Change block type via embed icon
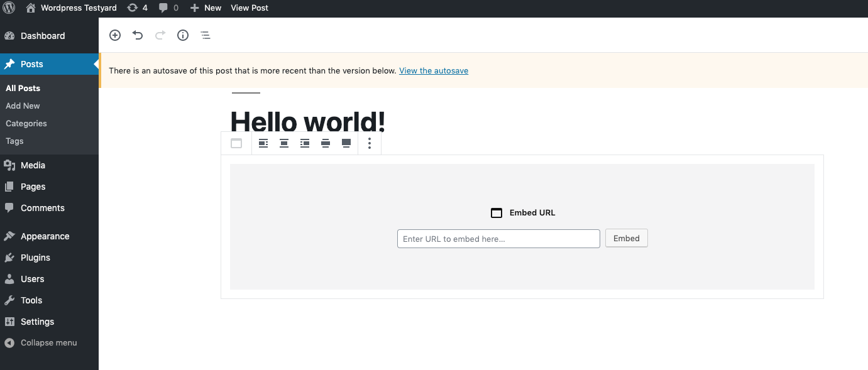The width and height of the screenshot is (868, 370). pos(236,143)
